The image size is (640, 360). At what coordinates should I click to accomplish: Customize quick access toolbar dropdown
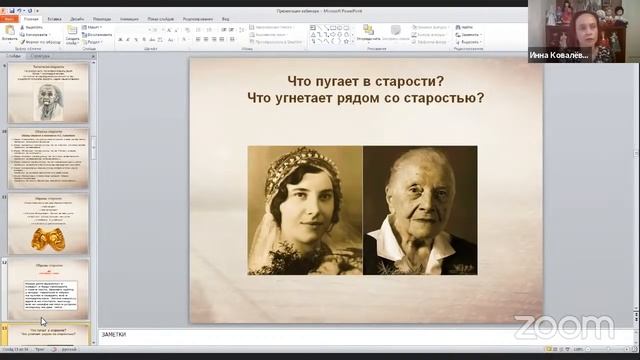[38, 11]
